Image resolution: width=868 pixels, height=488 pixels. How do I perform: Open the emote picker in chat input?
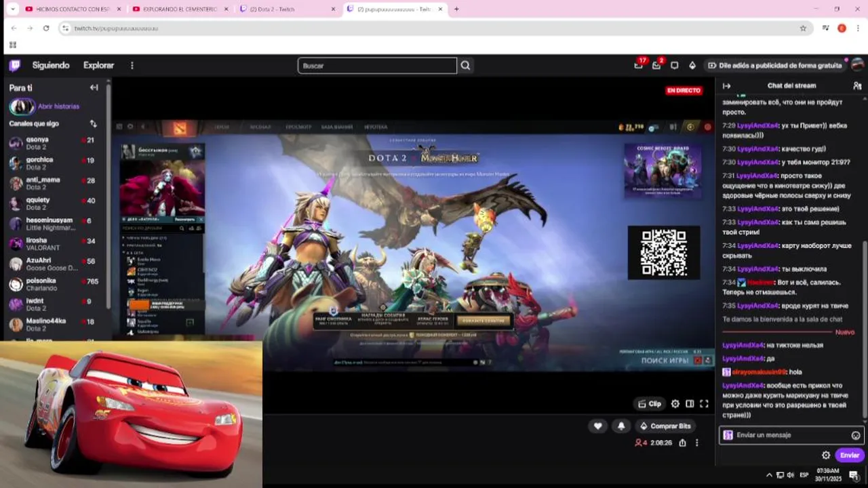[856, 436]
